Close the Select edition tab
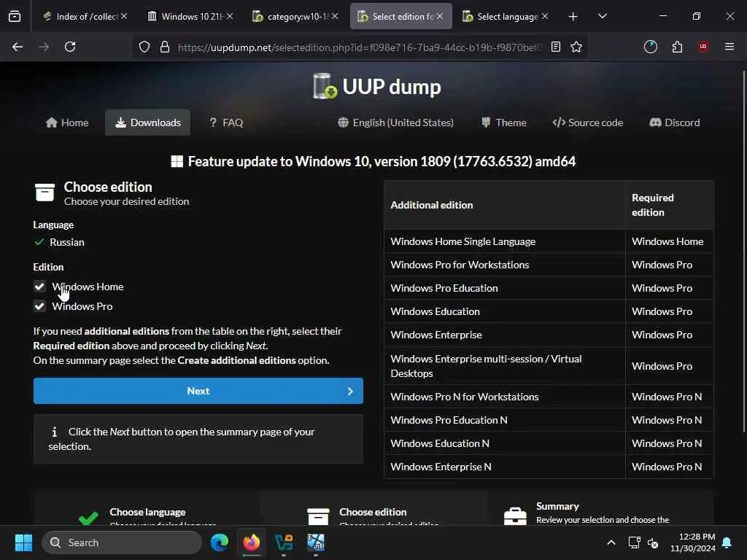 click(440, 16)
